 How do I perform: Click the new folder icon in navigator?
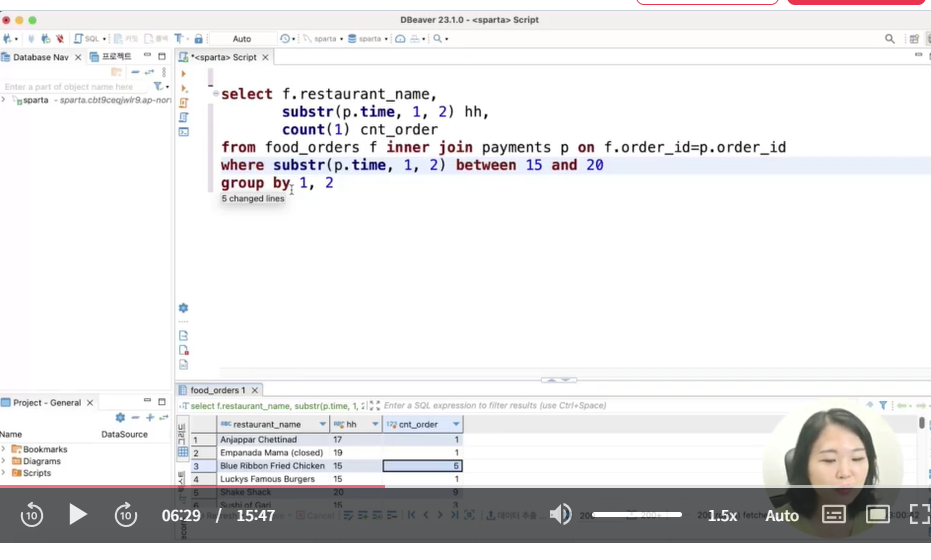tap(116, 72)
